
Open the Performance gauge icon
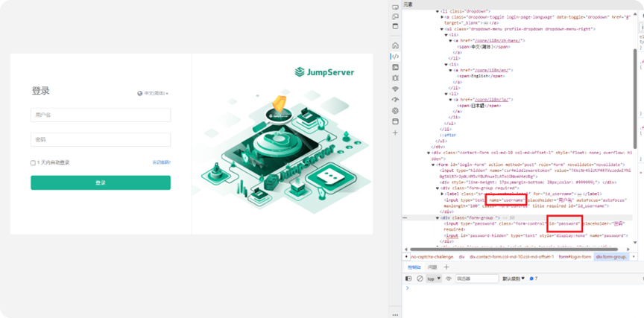tap(395, 100)
